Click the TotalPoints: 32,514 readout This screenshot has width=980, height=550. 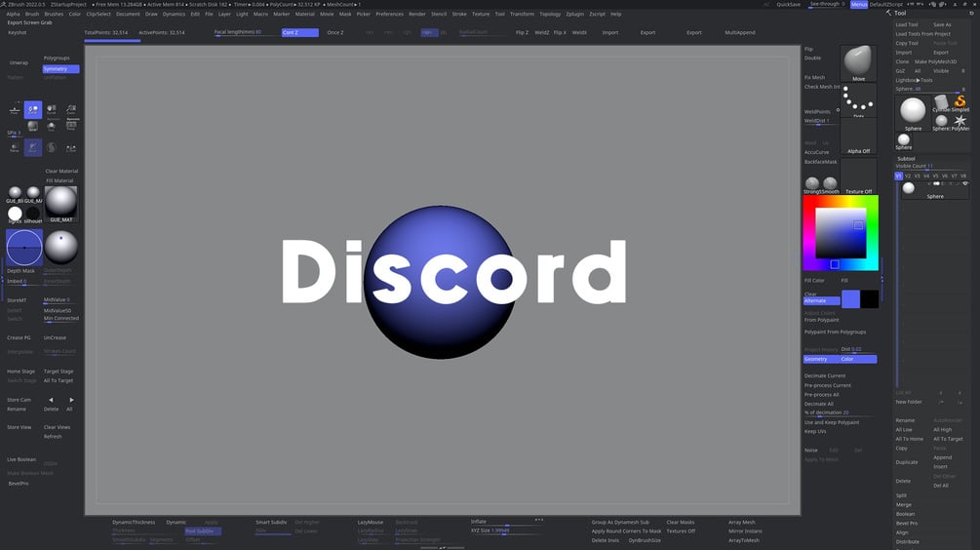pos(106,32)
